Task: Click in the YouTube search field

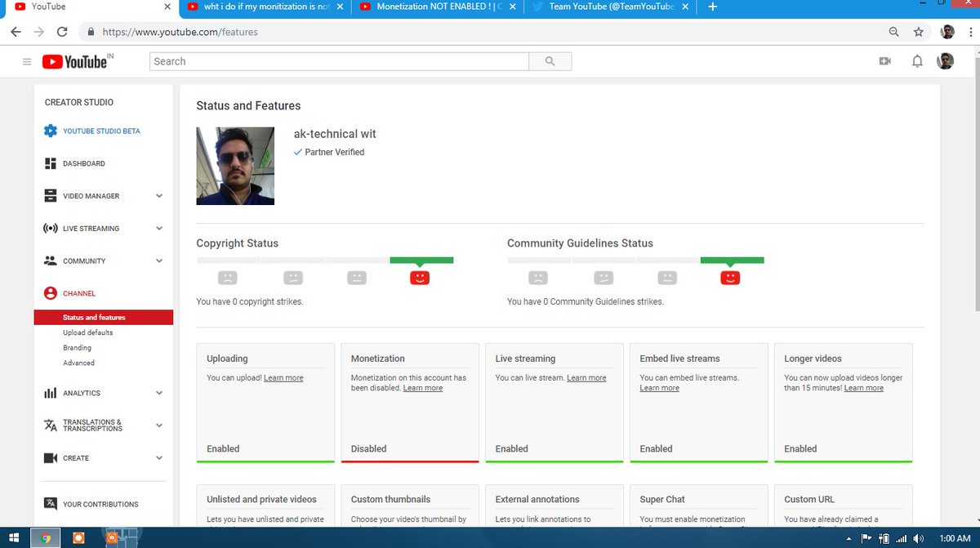Action: coord(339,61)
